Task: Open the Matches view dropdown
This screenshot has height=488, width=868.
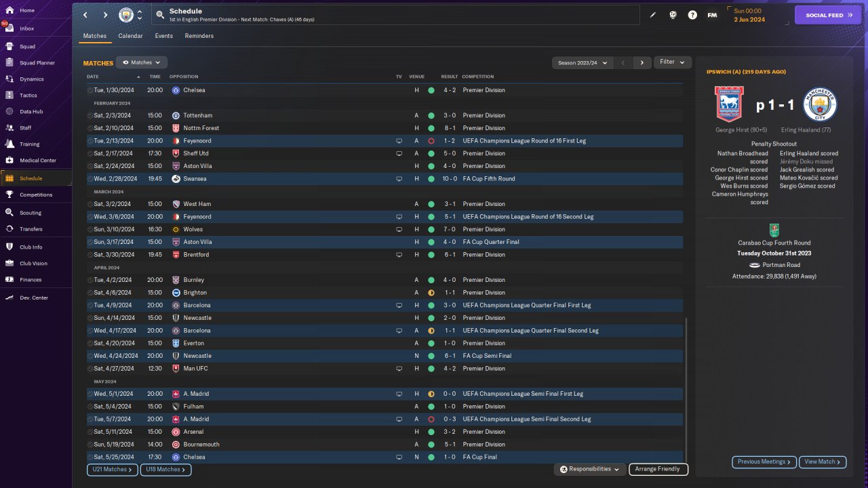Action: point(142,62)
